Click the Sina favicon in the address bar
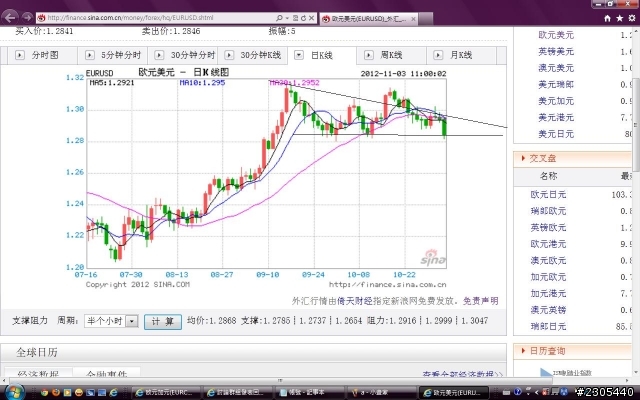640x400 pixels. (41, 18)
